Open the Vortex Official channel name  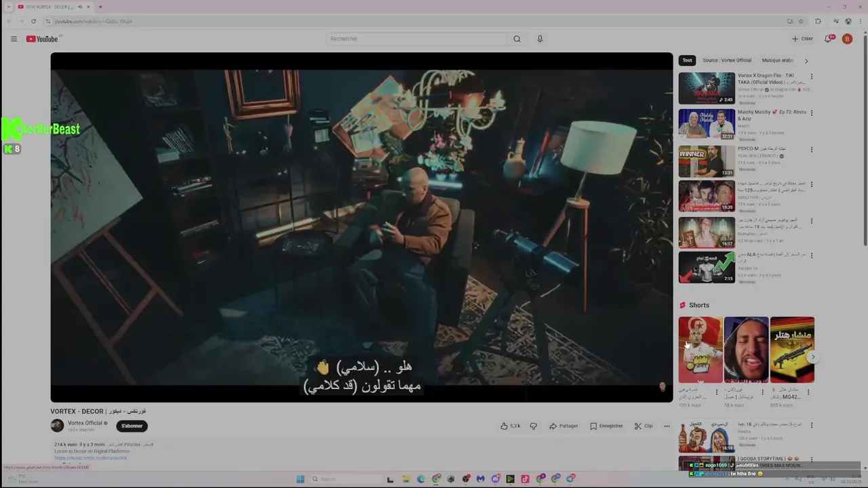[x=85, y=423]
